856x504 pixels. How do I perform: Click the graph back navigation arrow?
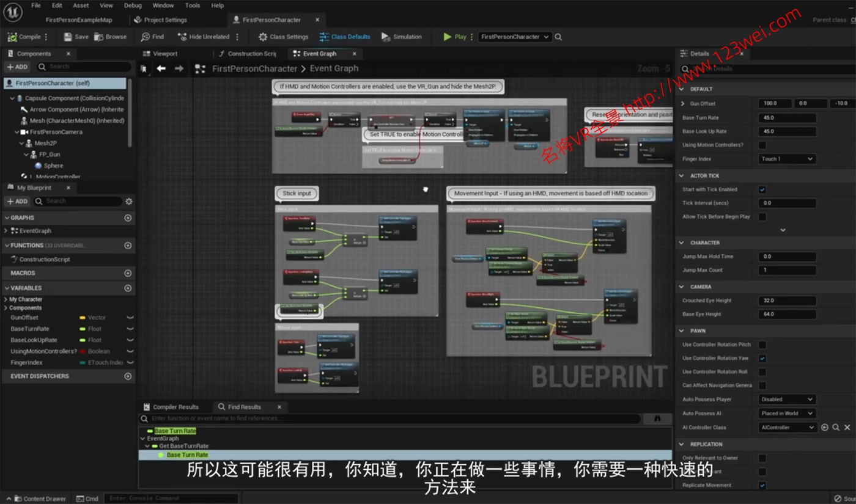[x=161, y=68]
